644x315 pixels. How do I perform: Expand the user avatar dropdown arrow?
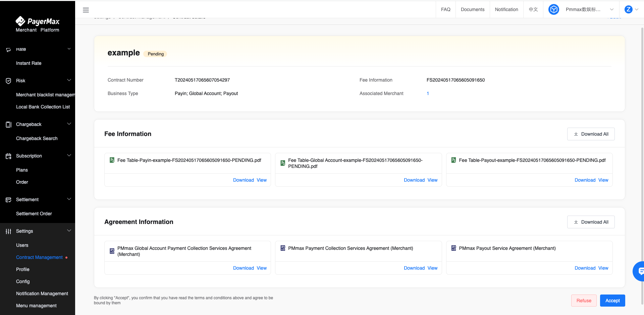(637, 9)
